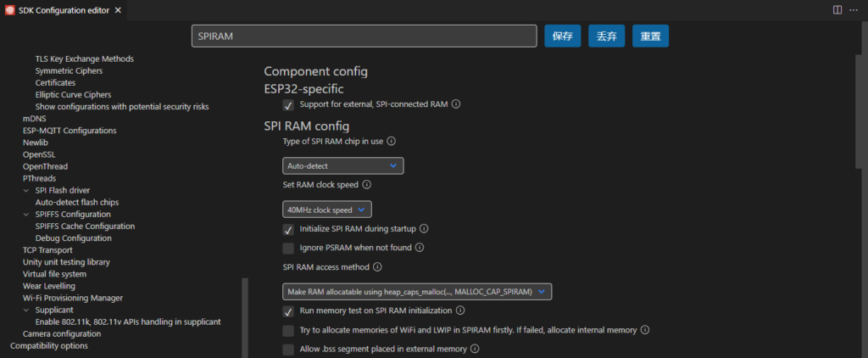
Task: Click info icon beside SPI RAM access method
Action: tap(377, 267)
